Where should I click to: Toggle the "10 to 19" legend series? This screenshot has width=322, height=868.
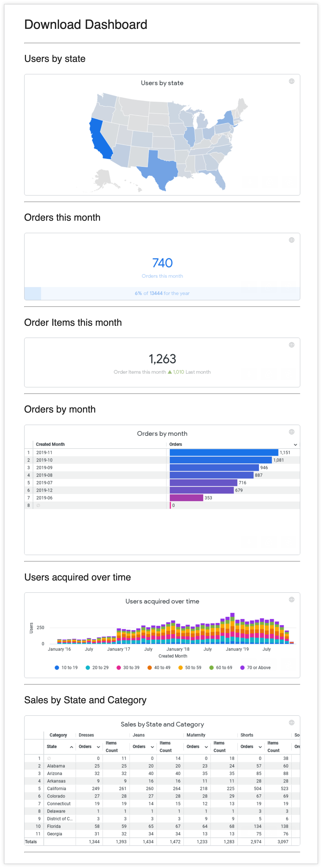66,668
